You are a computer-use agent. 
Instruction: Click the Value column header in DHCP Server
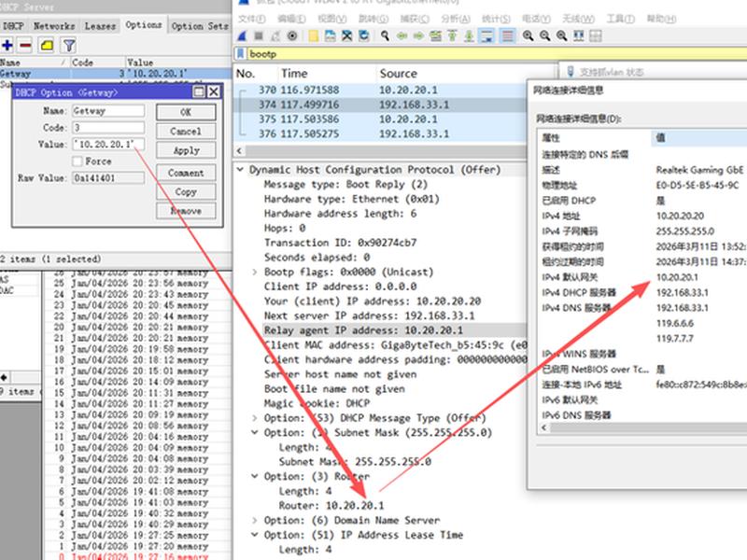coord(178,63)
